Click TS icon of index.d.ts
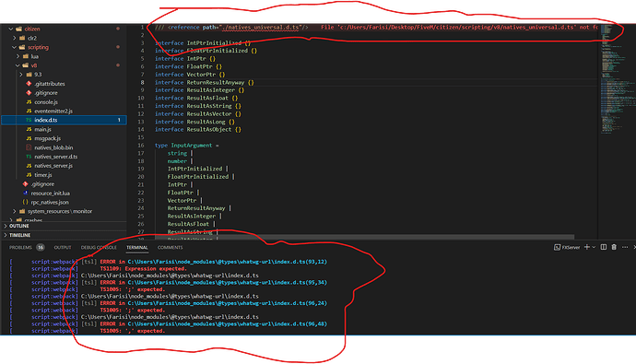 (29, 120)
